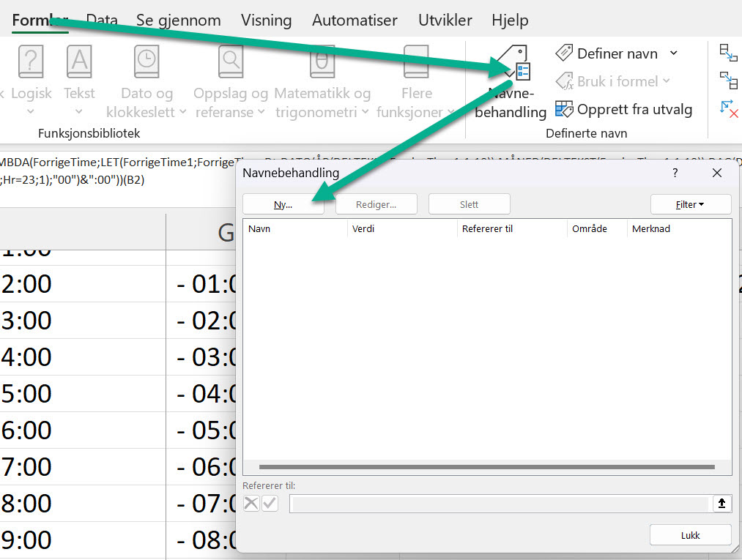This screenshot has width=742, height=560.
Task: Switch to the Data ribbon tab
Action: [x=102, y=20]
